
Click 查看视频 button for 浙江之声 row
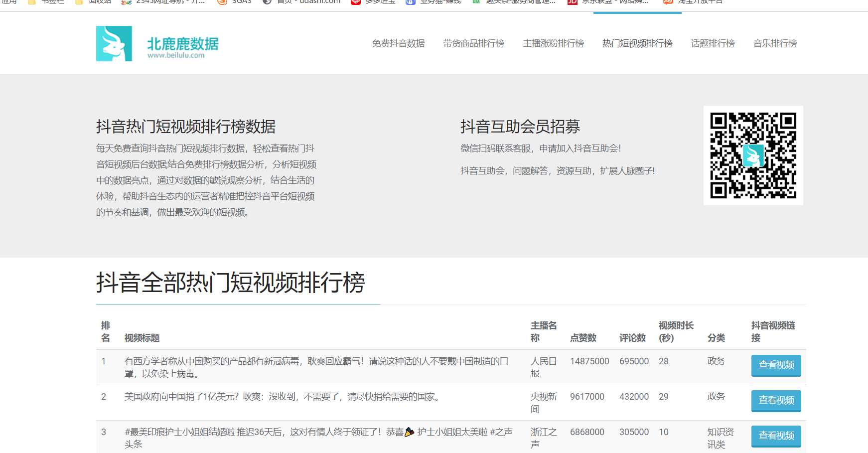click(x=776, y=436)
